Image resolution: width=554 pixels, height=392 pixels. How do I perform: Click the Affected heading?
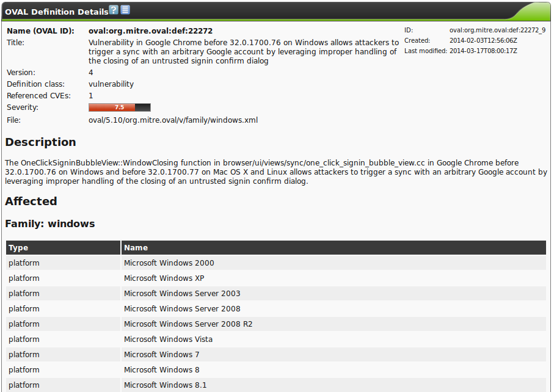(x=31, y=201)
